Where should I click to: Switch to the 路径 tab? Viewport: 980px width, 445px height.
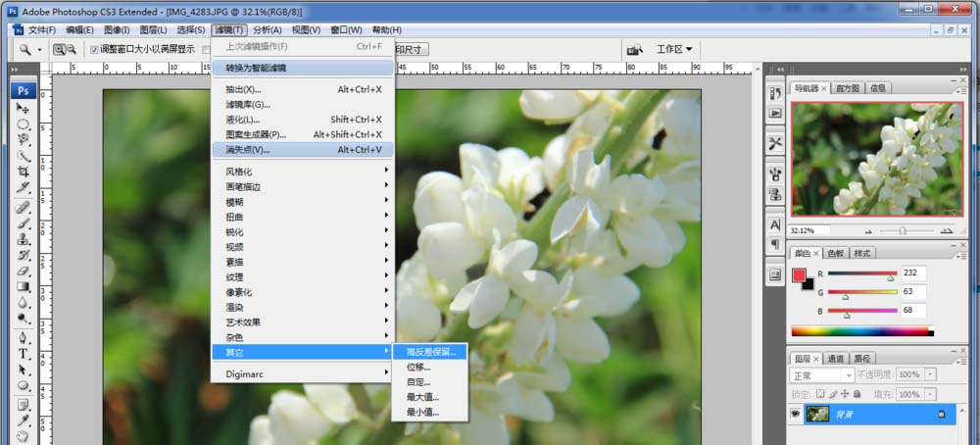click(x=863, y=359)
